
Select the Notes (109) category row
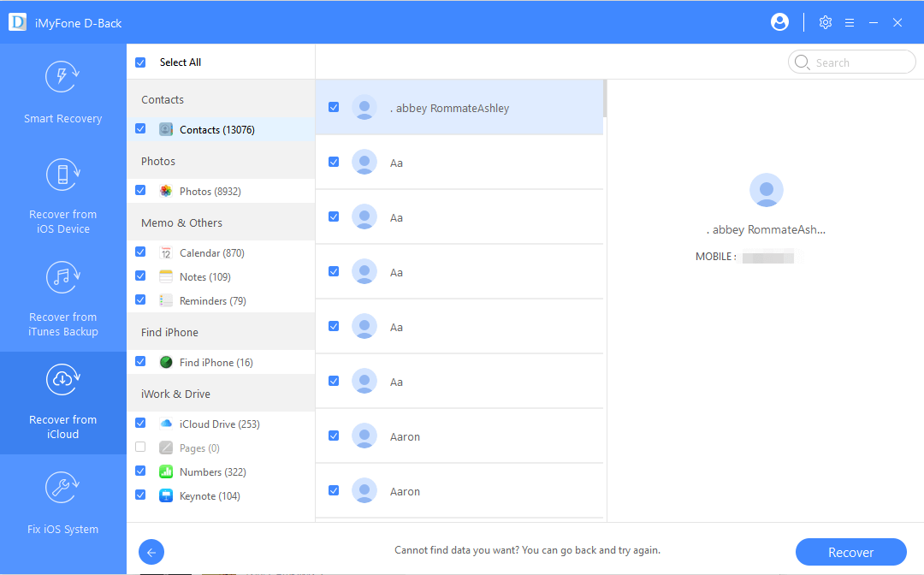pyautogui.click(x=221, y=276)
